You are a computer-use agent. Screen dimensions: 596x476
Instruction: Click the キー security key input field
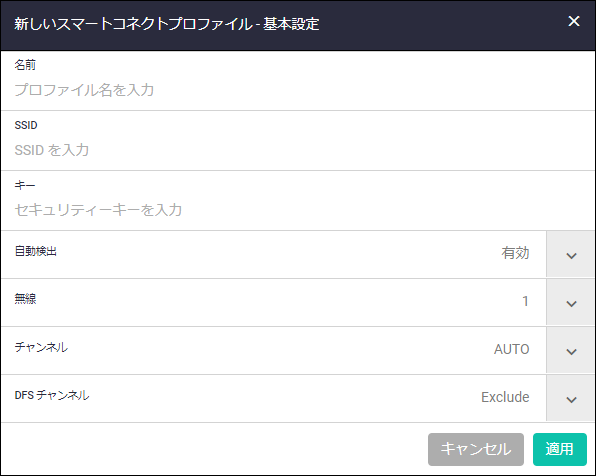click(298, 210)
